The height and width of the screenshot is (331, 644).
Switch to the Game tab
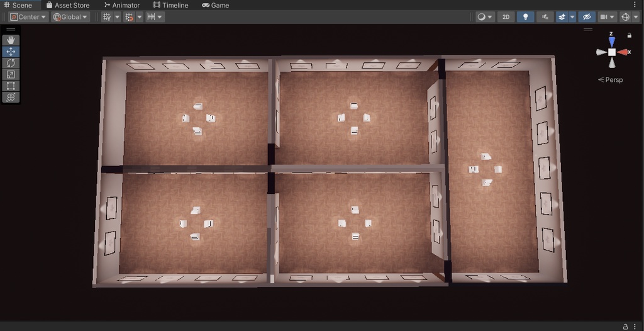(x=216, y=5)
